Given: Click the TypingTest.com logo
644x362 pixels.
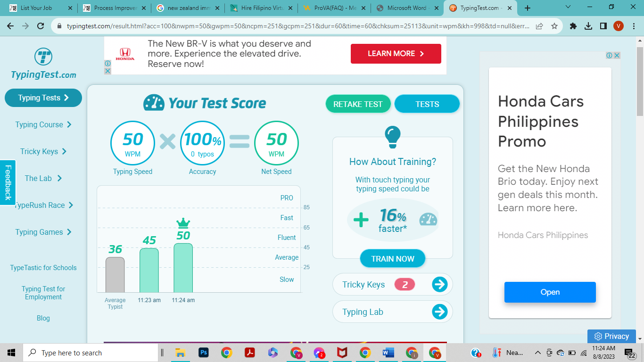Looking at the screenshot, I should (x=43, y=63).
